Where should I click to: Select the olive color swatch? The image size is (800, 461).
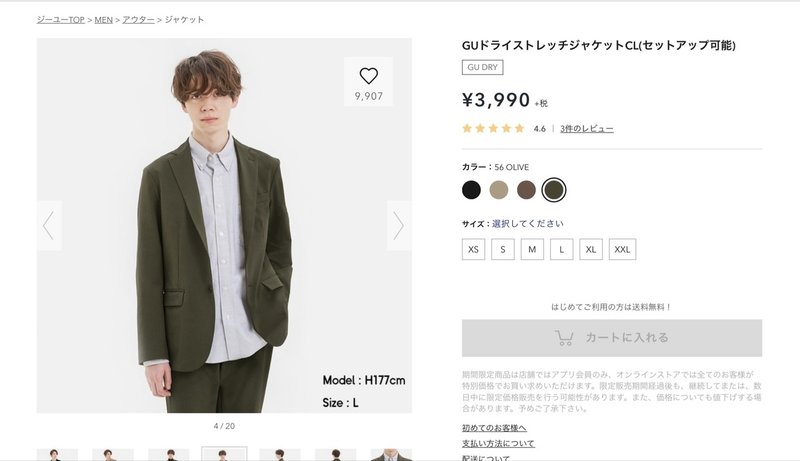coord(554,190)
